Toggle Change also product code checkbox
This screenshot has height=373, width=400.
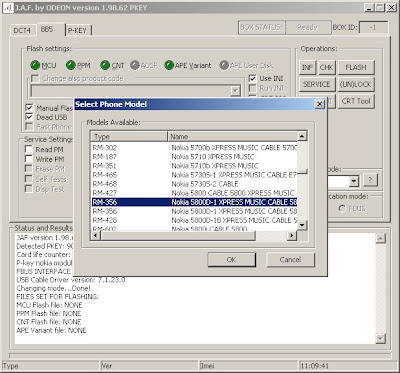click(x=35, y=79)
